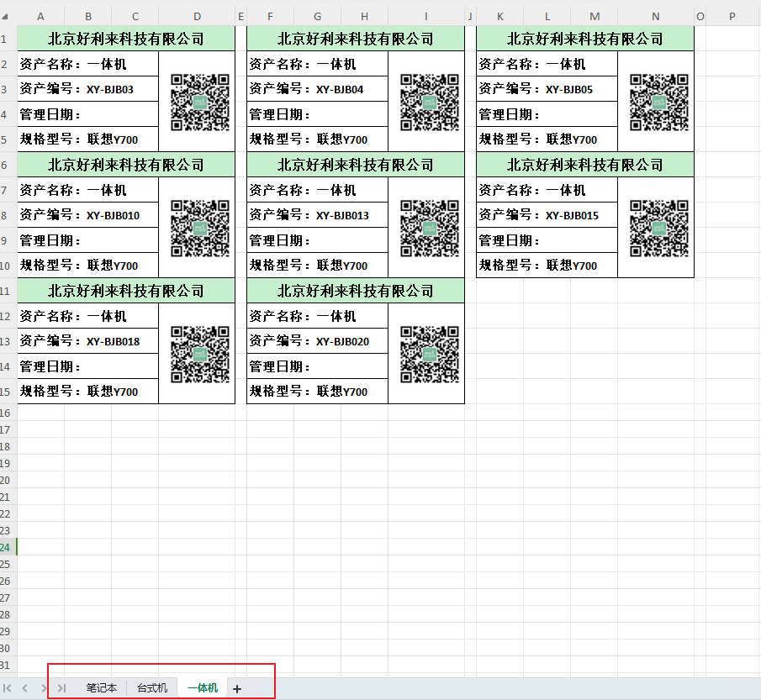
Task: Click QR code for asset XY-BJB03
Action: 200,103
